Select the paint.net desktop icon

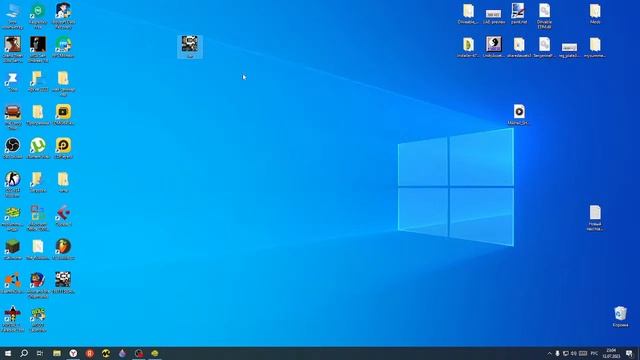click(519, 13)
